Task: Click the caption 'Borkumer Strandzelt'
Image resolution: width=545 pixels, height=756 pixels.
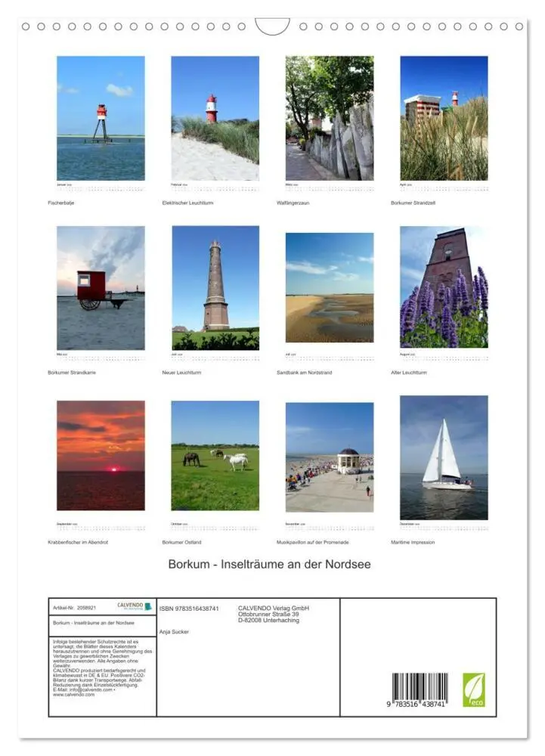Action: (413, 203)
